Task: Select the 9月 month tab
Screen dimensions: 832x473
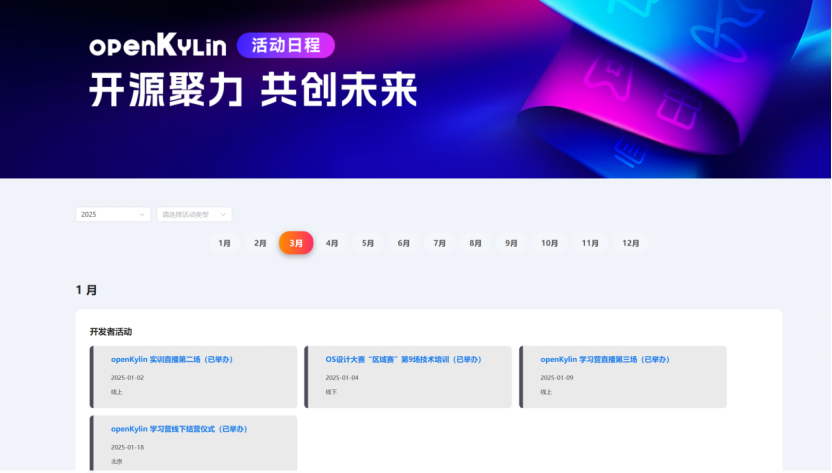Action: 511,243
